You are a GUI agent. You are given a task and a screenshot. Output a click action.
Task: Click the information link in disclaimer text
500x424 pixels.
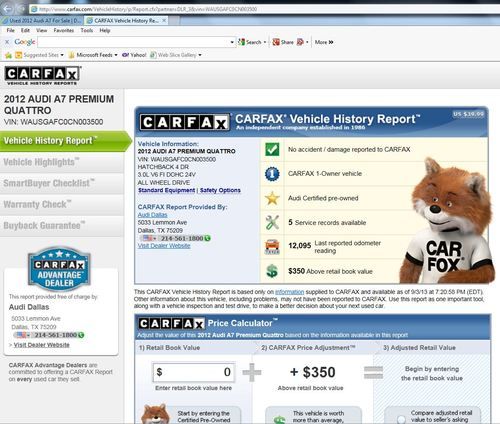tap(289, 292)
